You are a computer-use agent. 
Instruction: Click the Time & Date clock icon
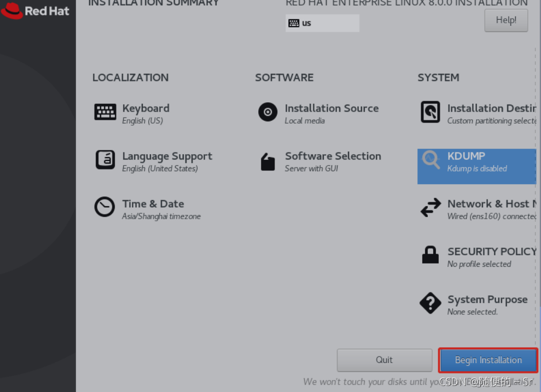(x=104, y=207)
